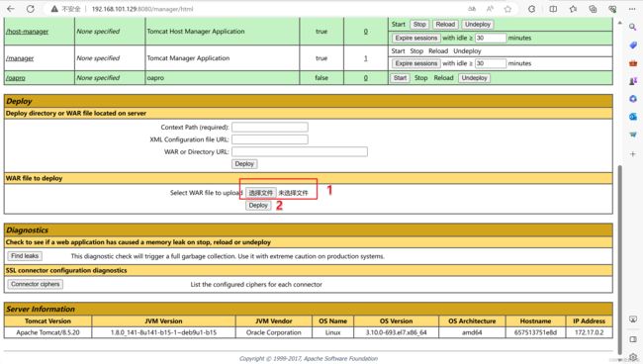
Task: Click the page vertical scrollbar thumb
Action: point(619,259)
